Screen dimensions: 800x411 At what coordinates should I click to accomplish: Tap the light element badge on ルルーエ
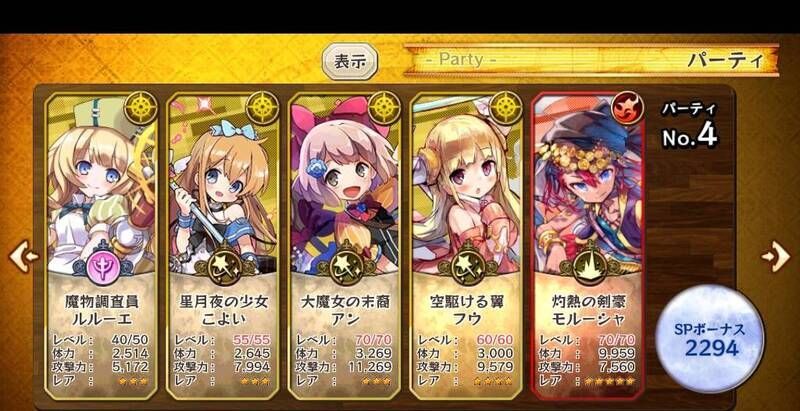(x=141, y=108)
